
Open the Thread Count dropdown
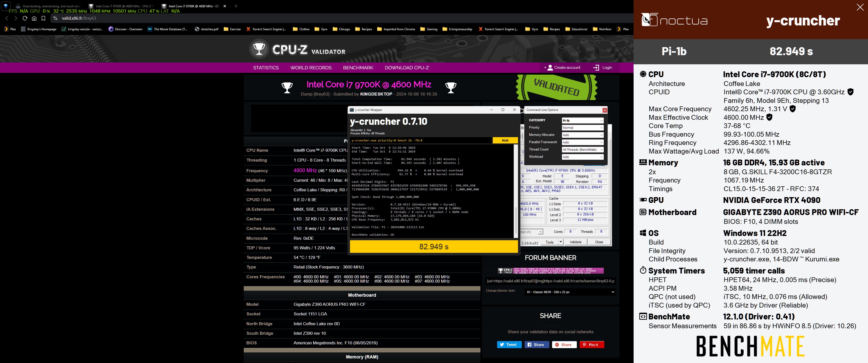(x=582, y=149)
